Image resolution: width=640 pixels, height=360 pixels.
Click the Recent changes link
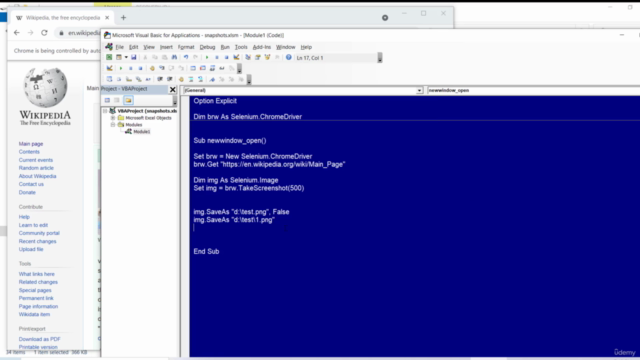pyautogui.click(x=38, y=241)
